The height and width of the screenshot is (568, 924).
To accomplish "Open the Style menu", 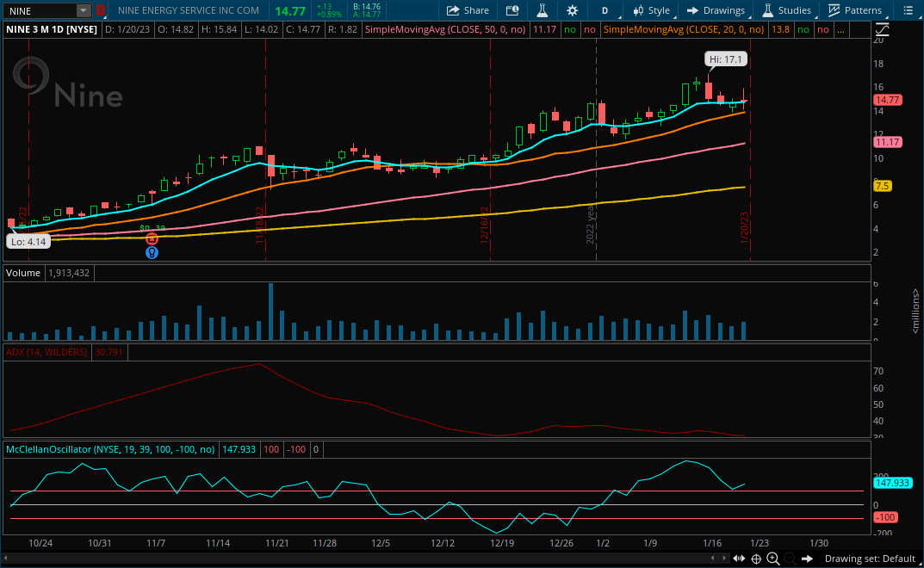I will point(651,10).
